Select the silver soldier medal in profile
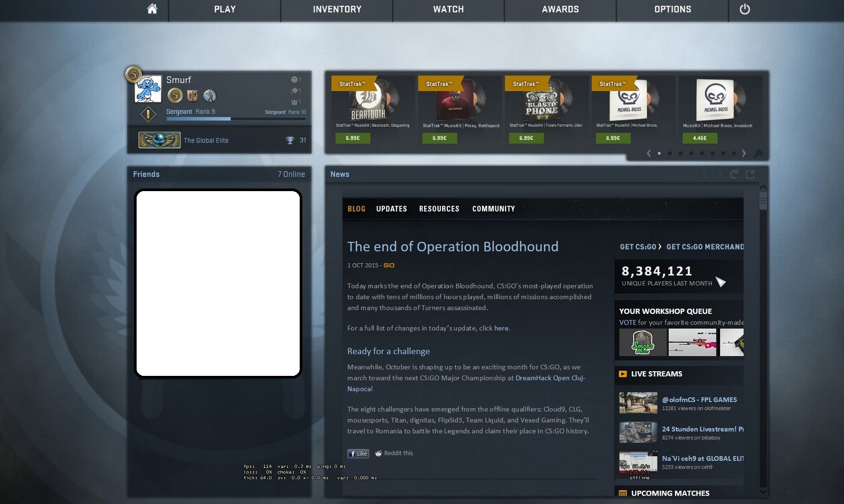This screenshot has width=844, height=504. [210, 95]
